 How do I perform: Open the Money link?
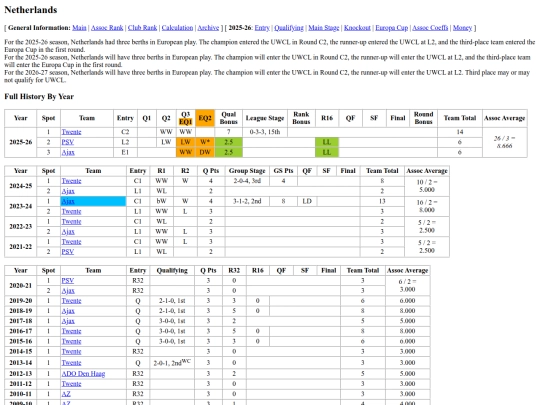tap(462, 28)
